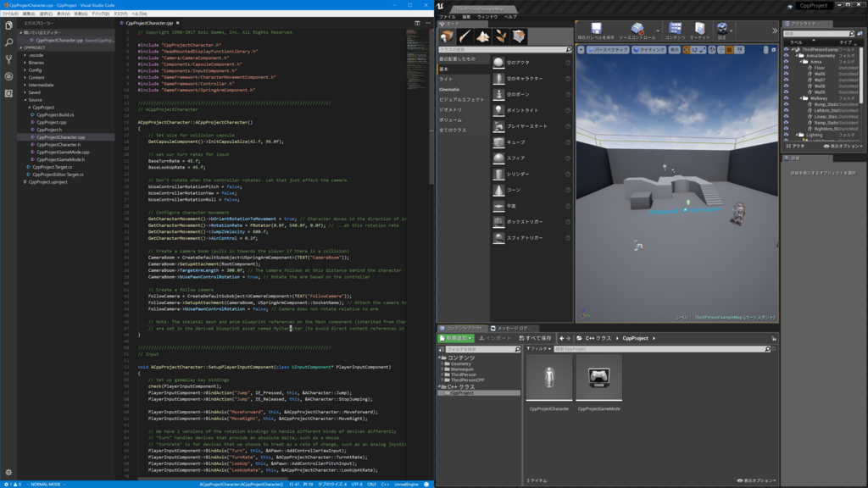Viewport: 868px width, 488px height.
Task: Open VS Code manage gear at bottom left
Action: 8,473
